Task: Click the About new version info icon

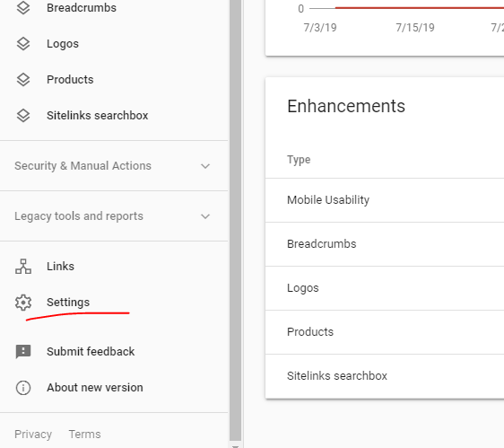Action: (x=23, y=388)
